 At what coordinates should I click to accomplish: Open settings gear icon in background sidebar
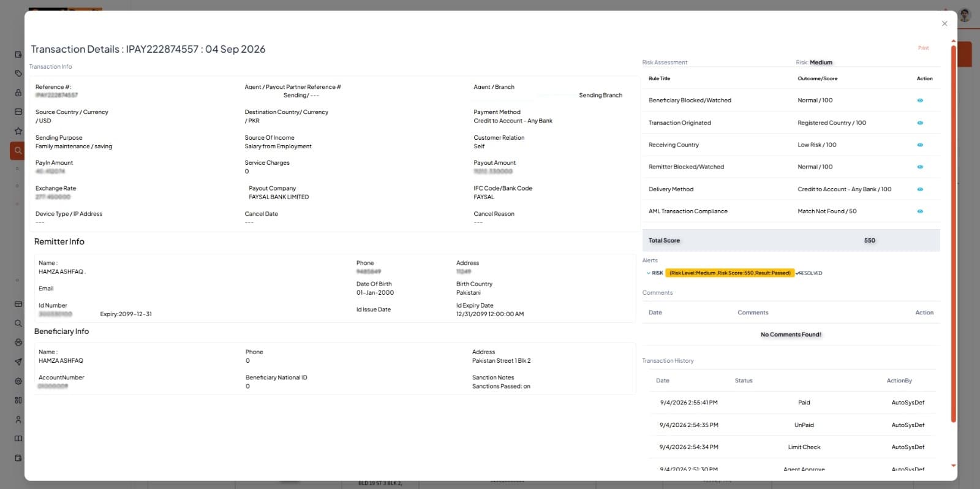(x=18, y=381)
